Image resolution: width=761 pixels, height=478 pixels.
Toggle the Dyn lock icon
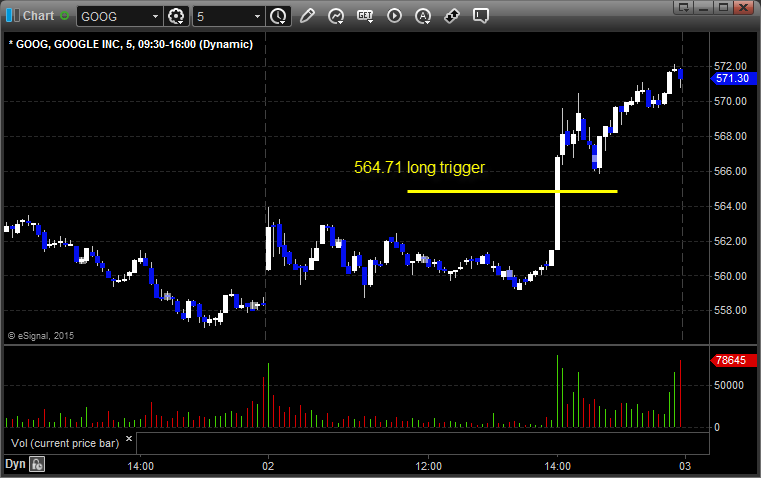pyautogui.click(x=37, y=464)
